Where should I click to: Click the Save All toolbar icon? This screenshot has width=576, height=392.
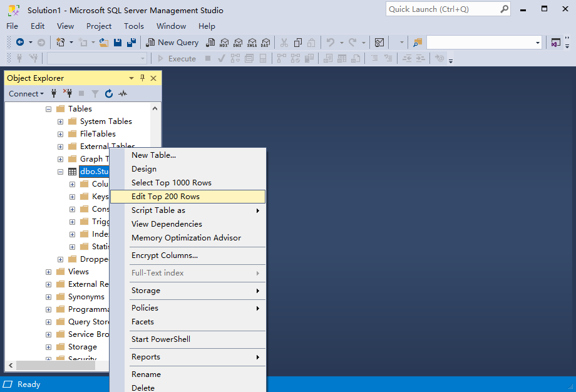(x=131, y=43)
